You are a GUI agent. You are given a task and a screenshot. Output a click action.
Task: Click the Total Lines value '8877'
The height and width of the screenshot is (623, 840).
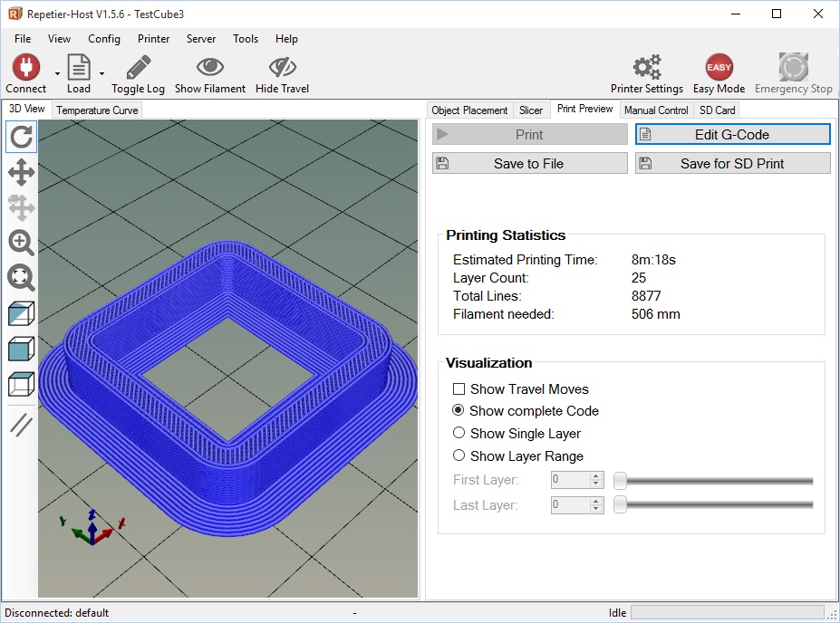[x=646, y=296]
